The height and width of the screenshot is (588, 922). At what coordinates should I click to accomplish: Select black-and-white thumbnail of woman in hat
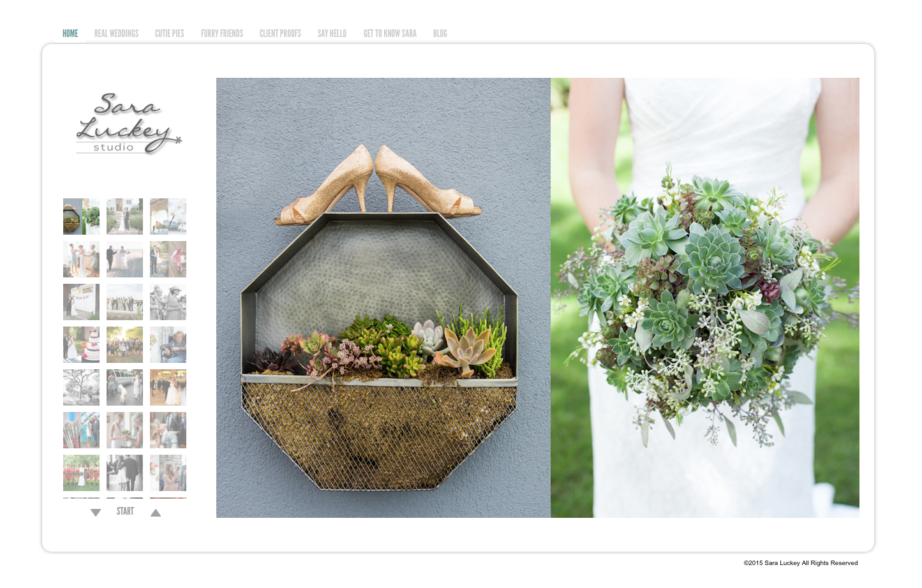pyautogui.click(x=168, y=302)
